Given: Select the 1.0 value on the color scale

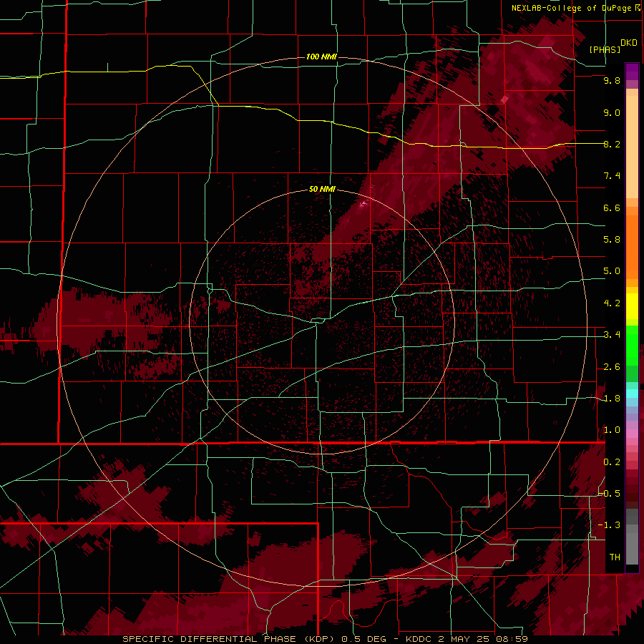Looking at the screenshot, I should coord(612,430).
